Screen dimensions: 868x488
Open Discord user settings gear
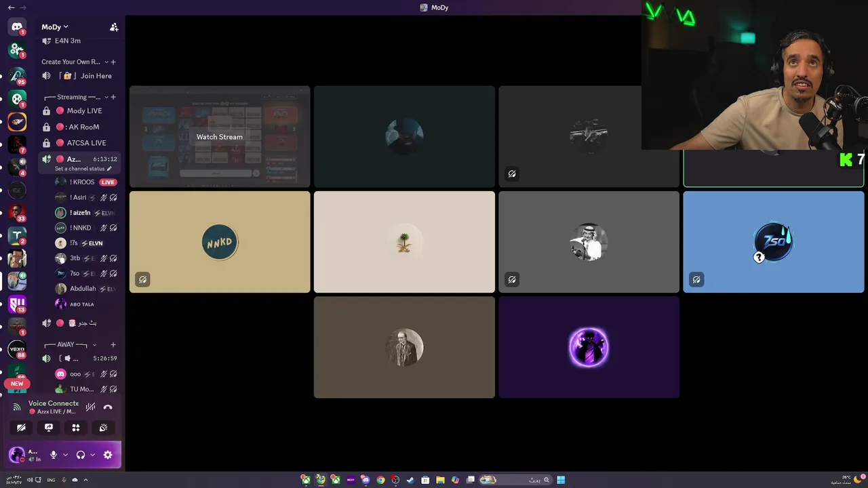[x=108, y=455]
